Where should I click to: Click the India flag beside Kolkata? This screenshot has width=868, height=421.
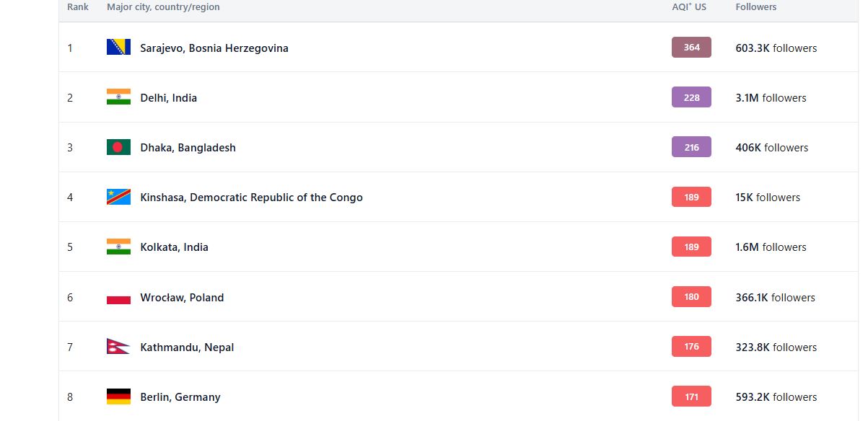click(118, 247)
